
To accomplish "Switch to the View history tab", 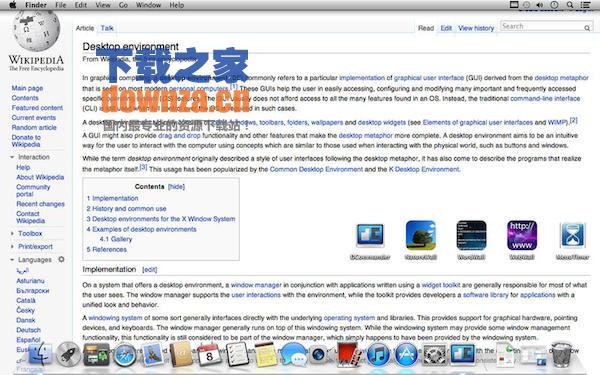I will click(x=476, y=28).
